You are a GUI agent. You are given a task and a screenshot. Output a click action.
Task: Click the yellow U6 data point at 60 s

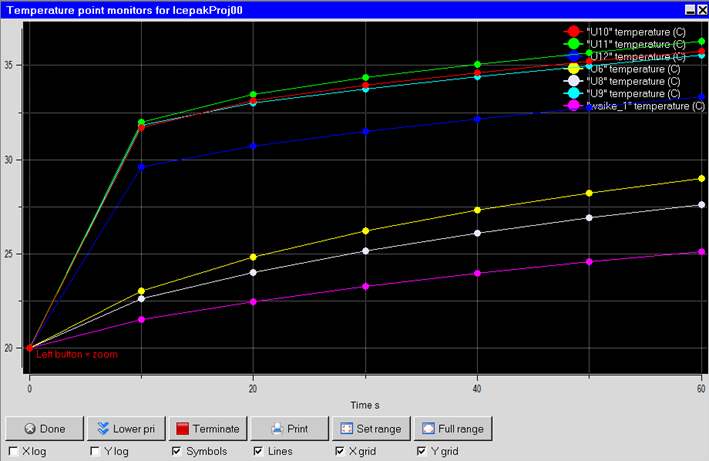[x=701, y=179]
